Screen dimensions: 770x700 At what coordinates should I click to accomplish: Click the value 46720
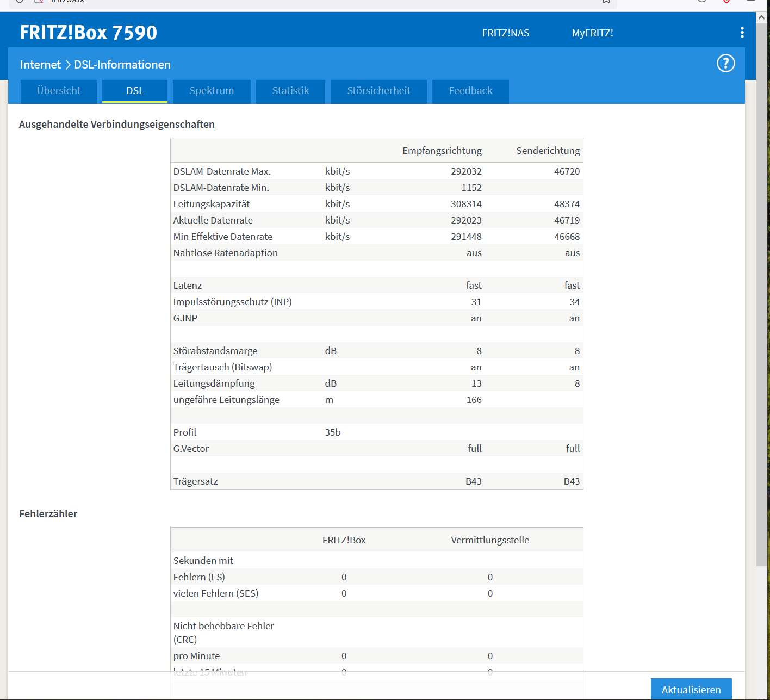567,171
